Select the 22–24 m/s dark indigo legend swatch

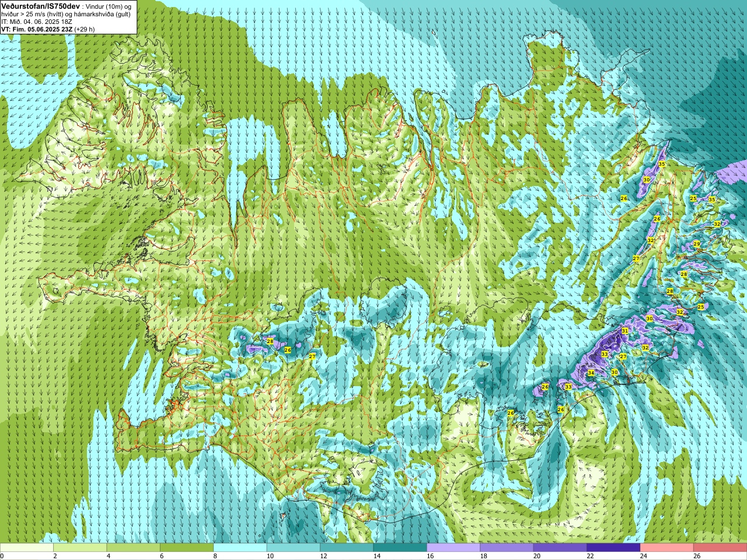click(x=613, y=548)
